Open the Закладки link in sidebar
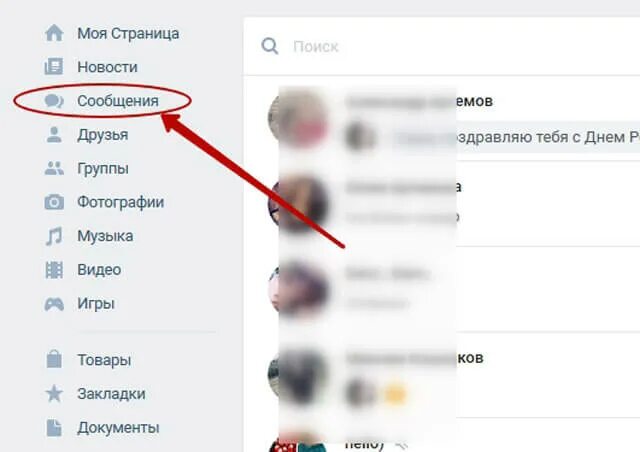 111,394
